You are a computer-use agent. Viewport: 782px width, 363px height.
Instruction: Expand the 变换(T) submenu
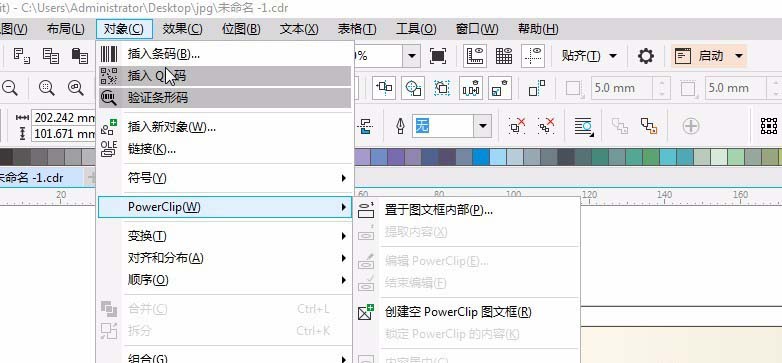point(224,236)
